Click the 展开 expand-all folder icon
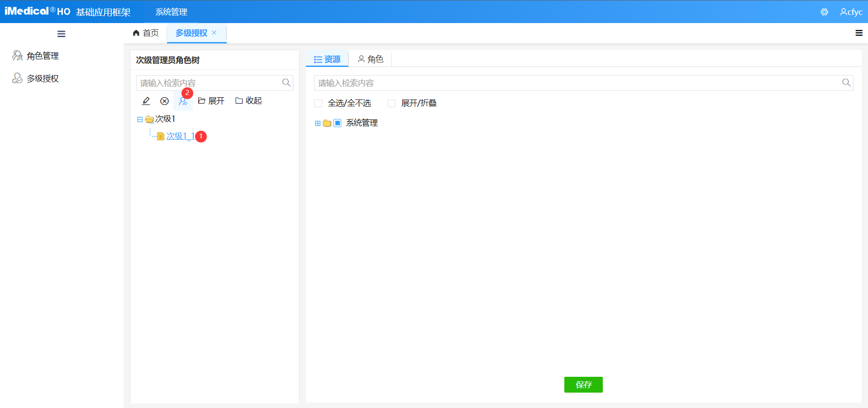Viewport: 868px width, 408px height. [202, 100]
